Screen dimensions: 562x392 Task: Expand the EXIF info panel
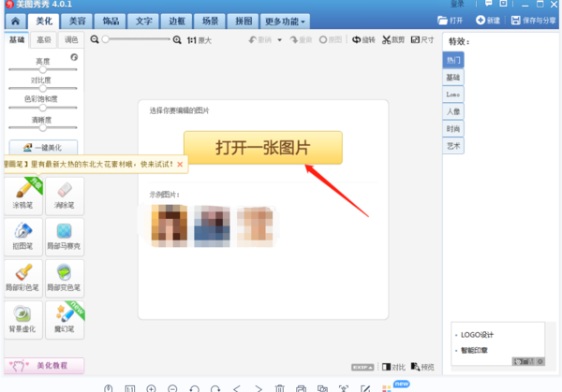click(362, 368)
